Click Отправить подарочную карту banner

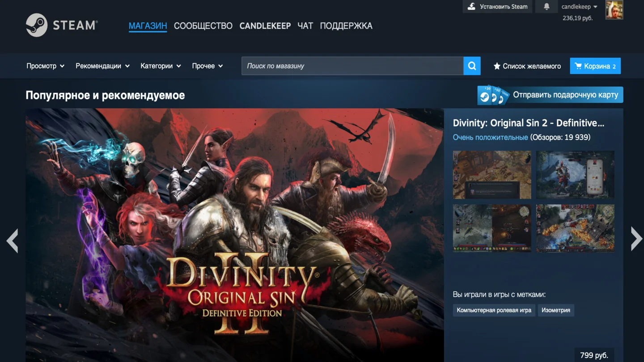(x=550, y=95)
